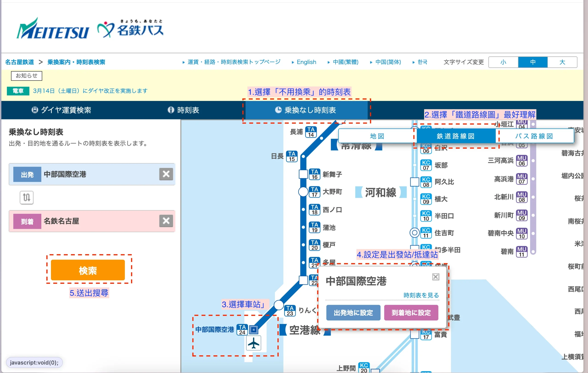The width and height of the screenshot is (588, 373).
Task: Switch map view to 地図
Action: coord(377,136)
